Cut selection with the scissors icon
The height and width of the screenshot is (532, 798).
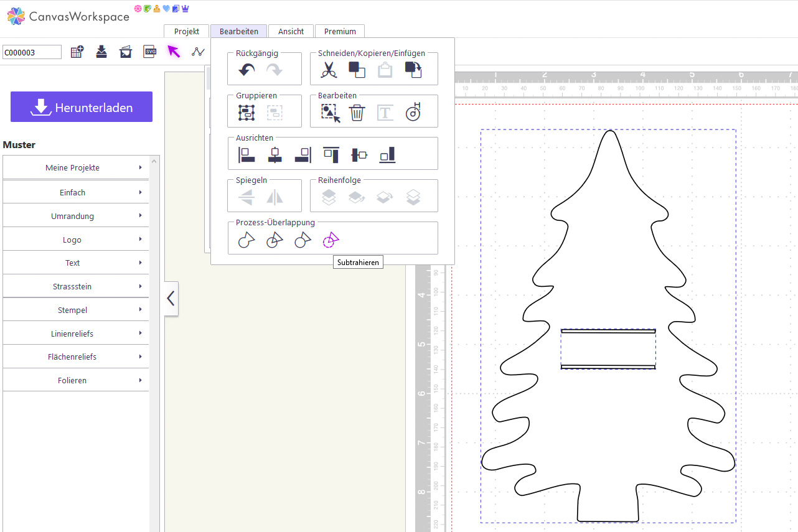coord(329,70)
